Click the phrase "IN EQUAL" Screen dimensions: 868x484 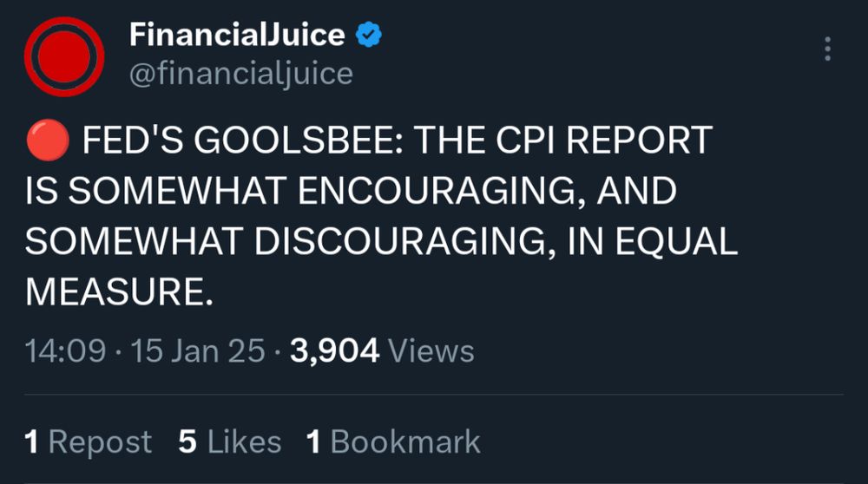click(652, 243)
